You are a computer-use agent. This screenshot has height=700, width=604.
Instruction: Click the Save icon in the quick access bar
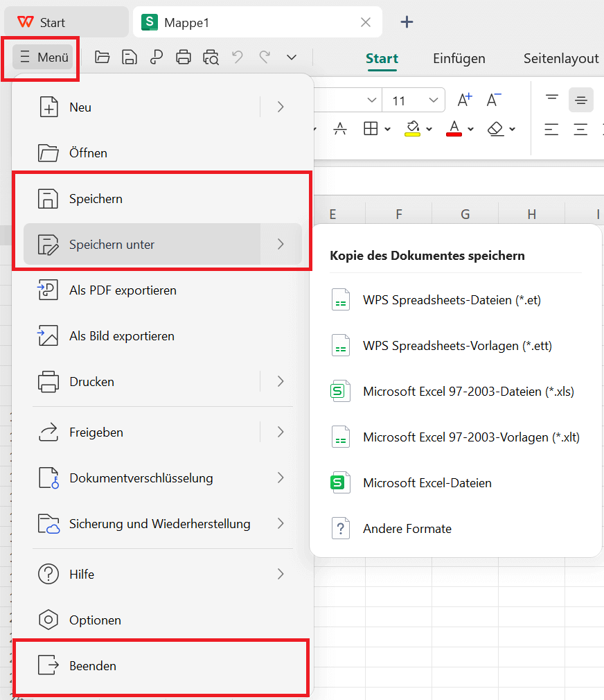pyautogui.click(x=129, y=57)
